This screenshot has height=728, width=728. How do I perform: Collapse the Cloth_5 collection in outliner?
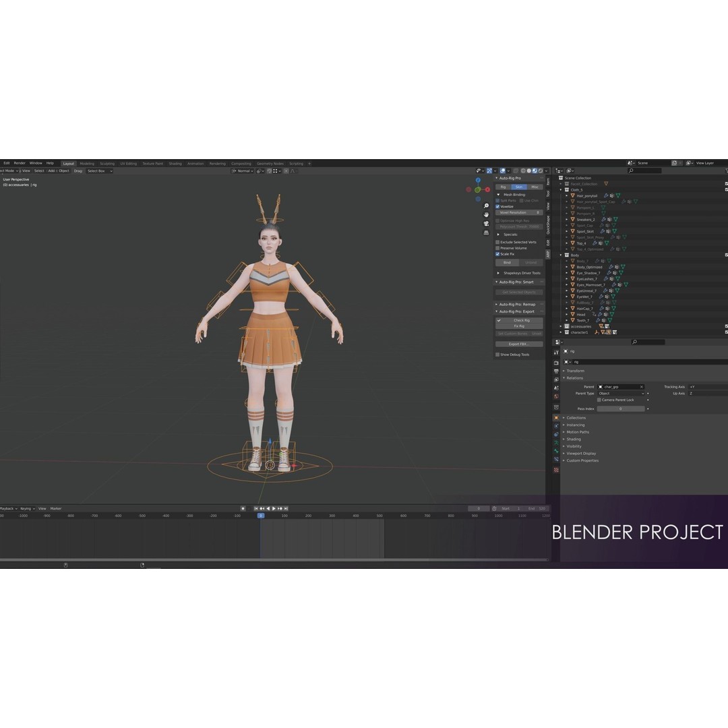click(x=561, y=190)
